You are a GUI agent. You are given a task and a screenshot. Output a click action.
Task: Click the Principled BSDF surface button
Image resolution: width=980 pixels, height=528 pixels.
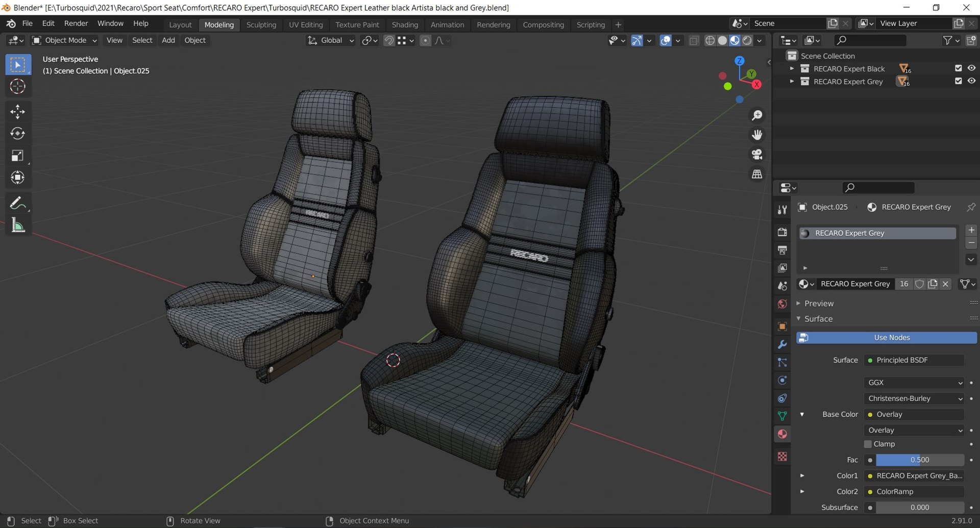click(914, 360)
